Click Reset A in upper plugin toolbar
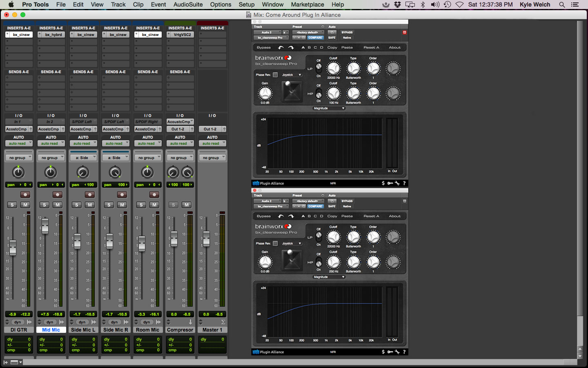 371,47
